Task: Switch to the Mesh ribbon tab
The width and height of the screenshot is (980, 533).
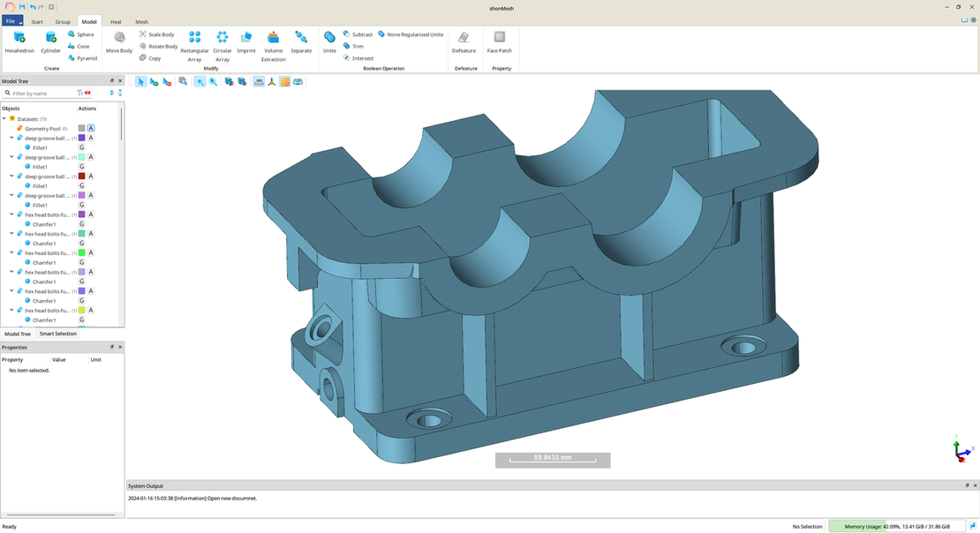Action: click(141, 21)
